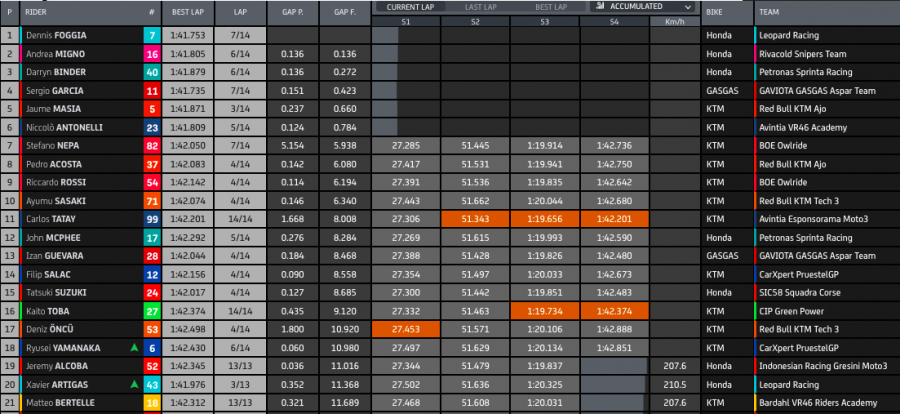Screen dimensions: 900x414
Task: Click the Km/h column header
Action: click(x=672, y=19)
